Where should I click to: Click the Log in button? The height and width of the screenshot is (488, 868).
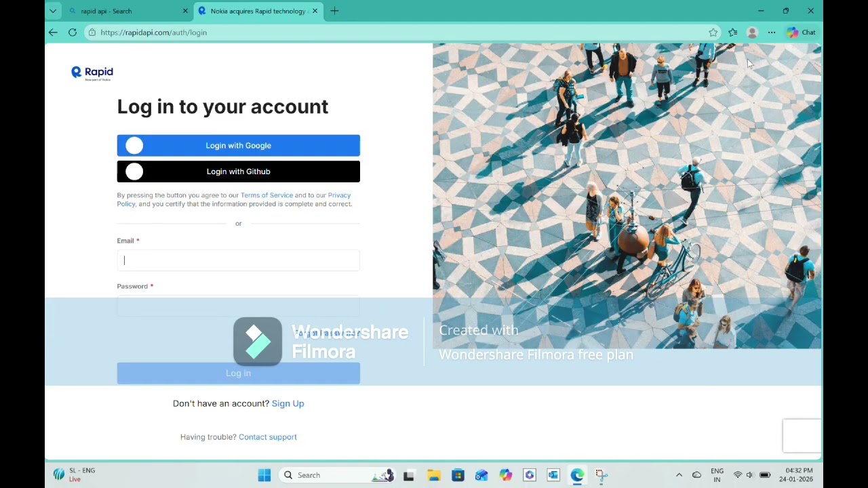tap(239, 373)
